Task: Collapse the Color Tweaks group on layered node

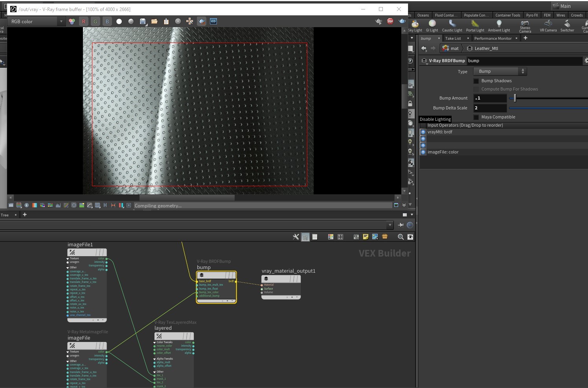Action: [154, 342]
